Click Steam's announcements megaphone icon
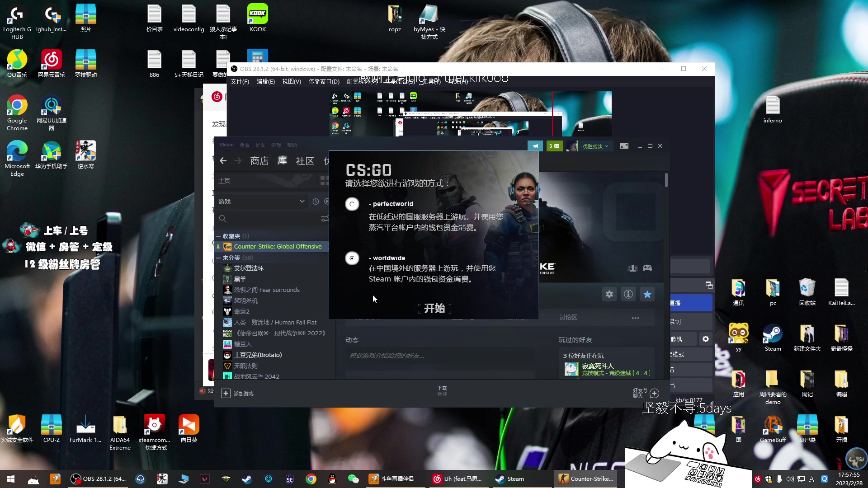 click(535, 146)
